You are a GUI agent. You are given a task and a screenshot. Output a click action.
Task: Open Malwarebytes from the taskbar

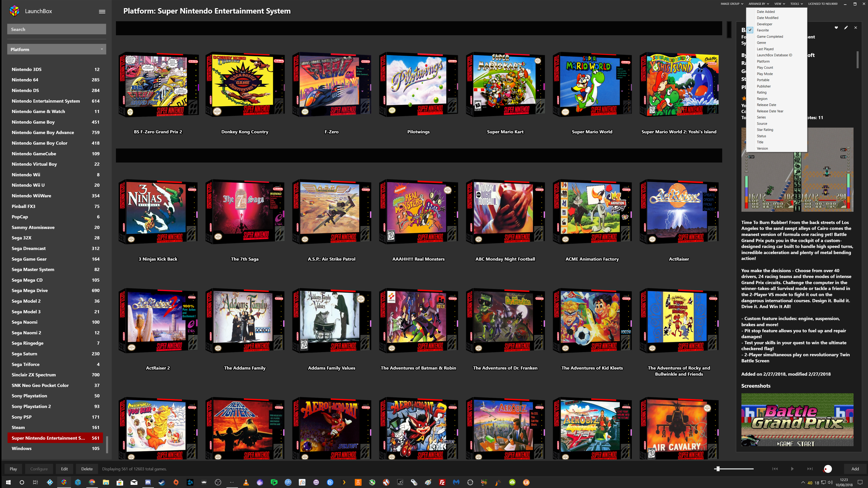(x=456, y=482)
